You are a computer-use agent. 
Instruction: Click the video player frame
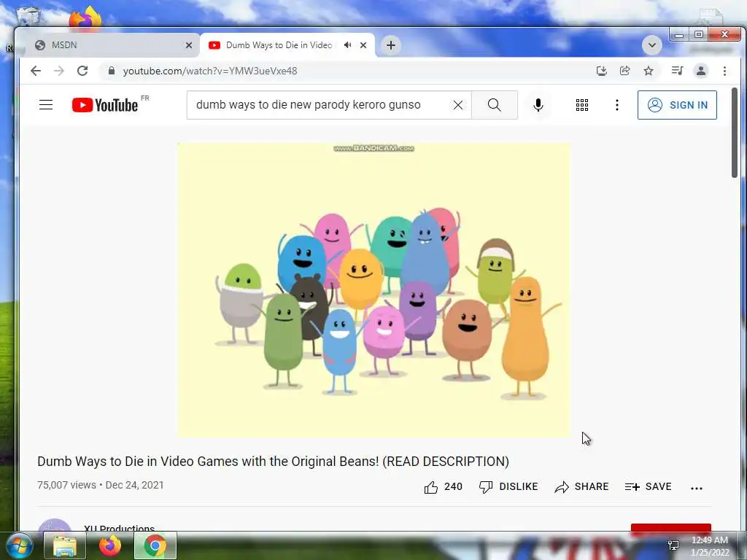(373, 289)
